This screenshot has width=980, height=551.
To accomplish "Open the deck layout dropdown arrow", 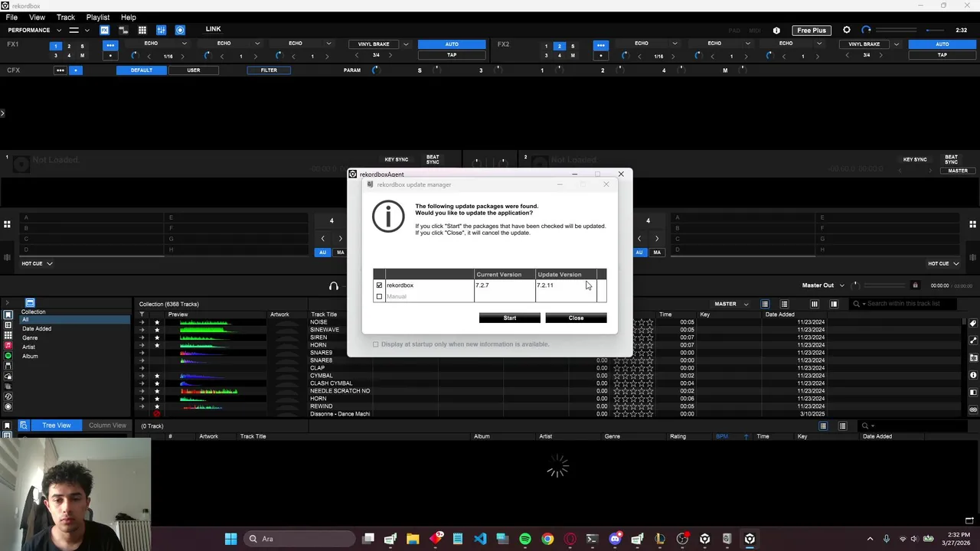I will click(x=87, y=30).
